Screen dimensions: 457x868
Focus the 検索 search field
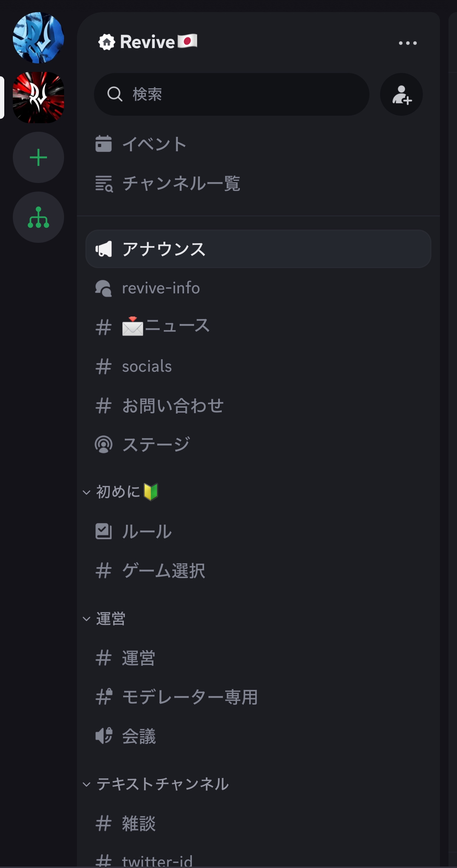click(232, 94)
